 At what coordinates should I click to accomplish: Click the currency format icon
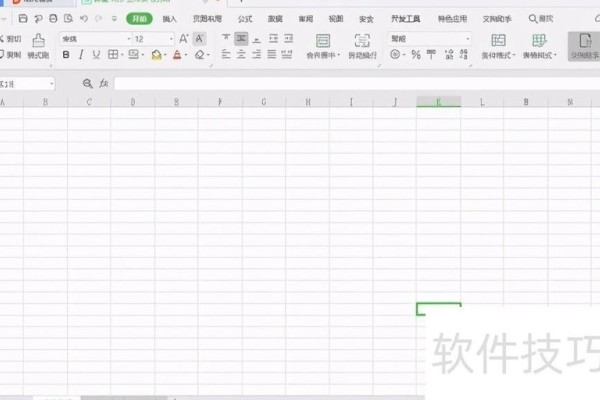pyautogui.click(x=395, y=55)
